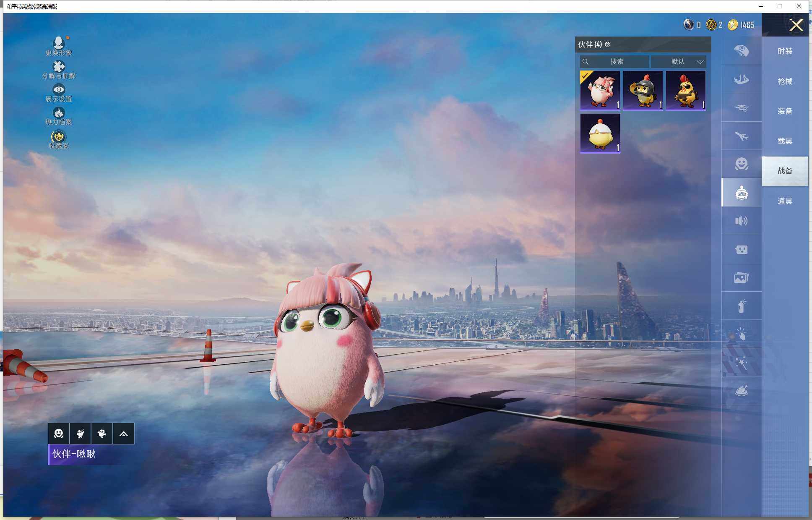Click the 搜索 search field
812x520 pixels.
(x=615, y=62)
